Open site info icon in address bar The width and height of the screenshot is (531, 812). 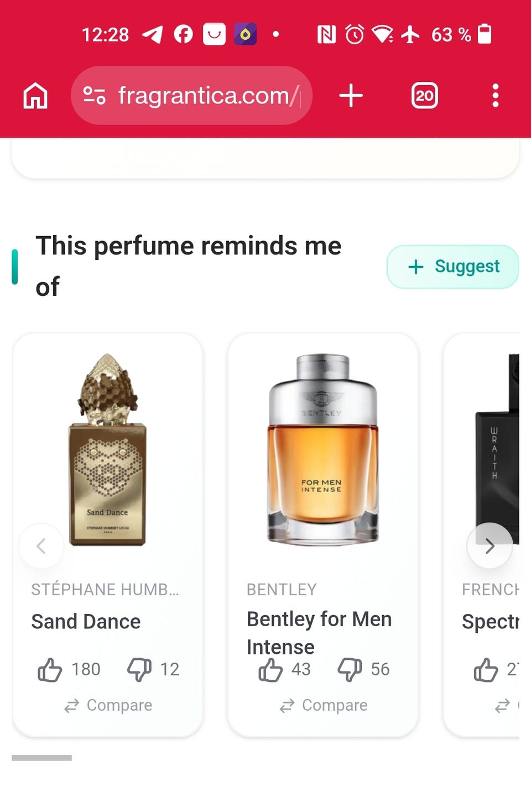point(94,96)
